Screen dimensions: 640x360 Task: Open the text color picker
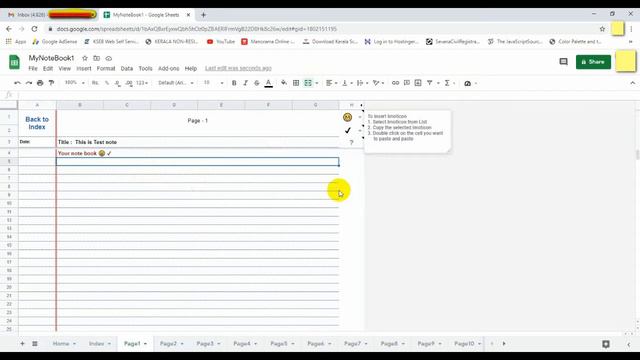tap(268, 83)
